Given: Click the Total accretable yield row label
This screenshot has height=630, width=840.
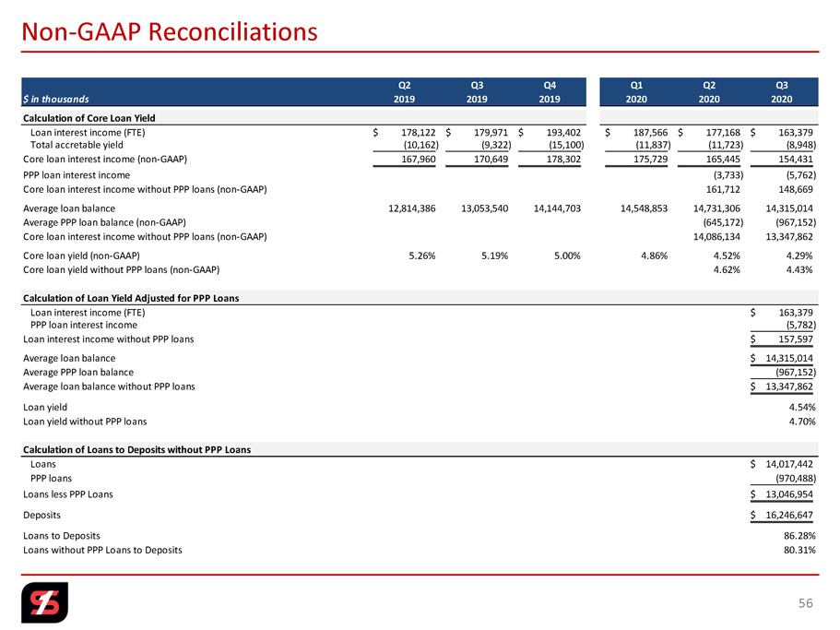Looking at the screenshot, I should tap(77, 145).
